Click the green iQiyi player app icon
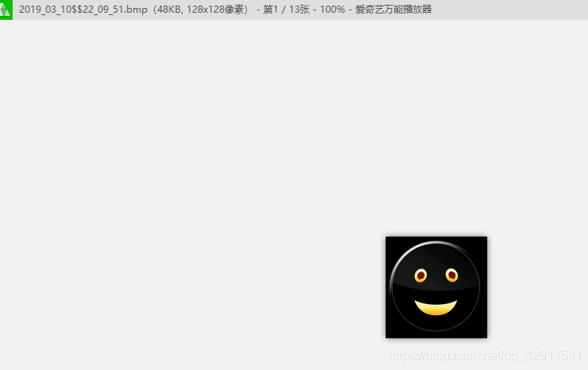The width and height of the screenshot is (588, 370). click(6, 10)
